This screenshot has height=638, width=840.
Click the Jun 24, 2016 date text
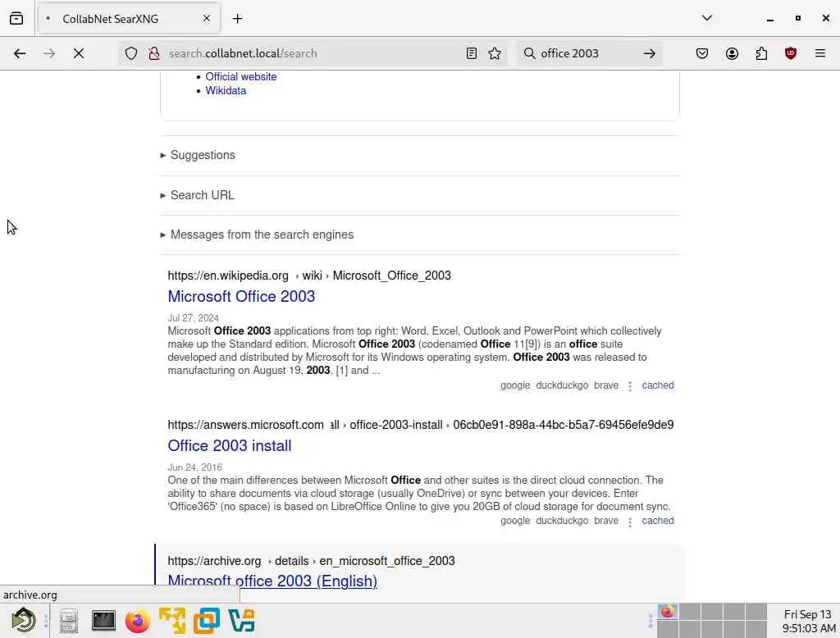[194, 467]
